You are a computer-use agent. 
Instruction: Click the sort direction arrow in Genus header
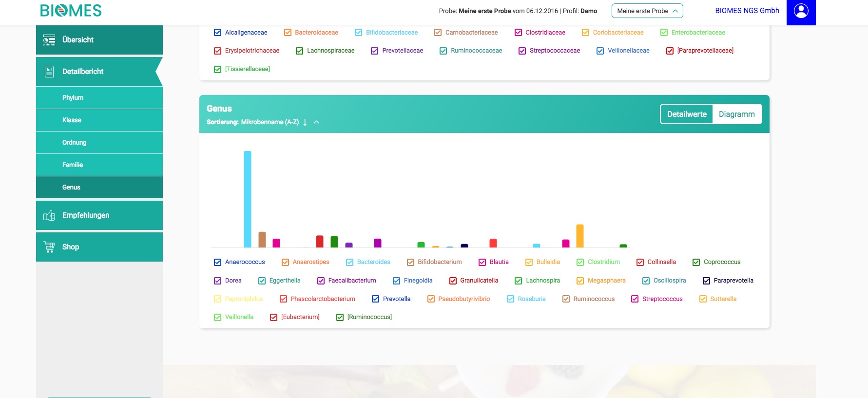pyautogui.click(x=305, y=122)
